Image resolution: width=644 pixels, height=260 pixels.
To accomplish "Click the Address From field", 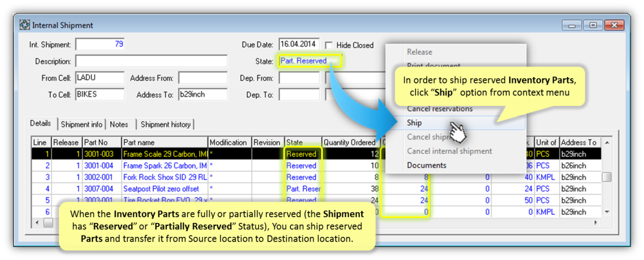I will coord(203,78).
